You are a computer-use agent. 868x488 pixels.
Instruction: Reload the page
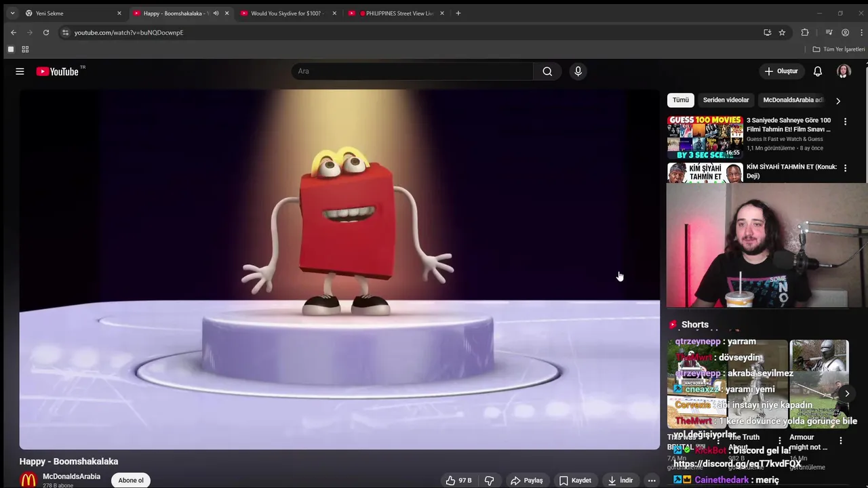pos(45,33)
